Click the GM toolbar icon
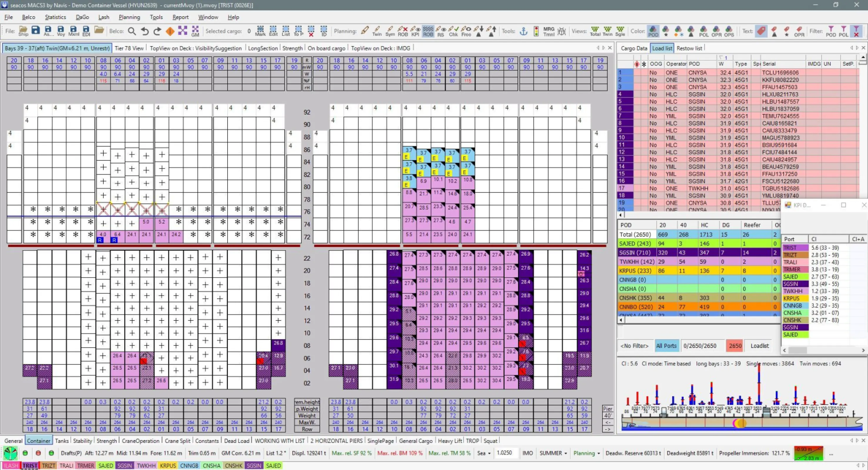 195,31
